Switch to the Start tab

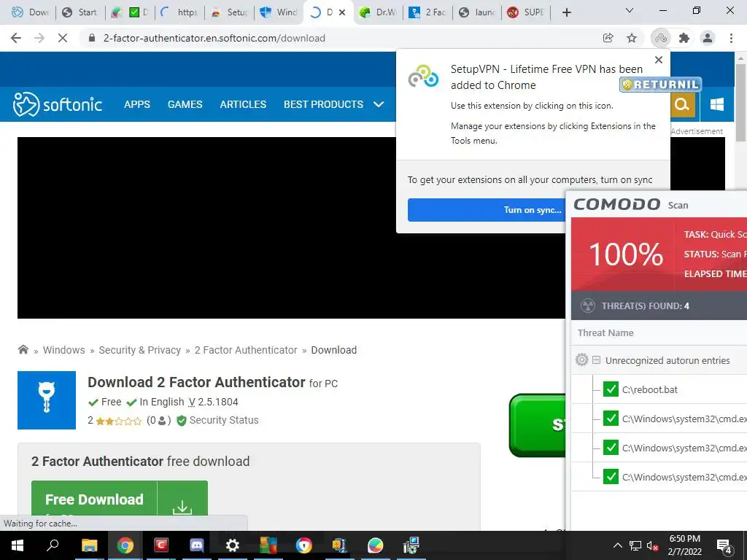(80, 12)
